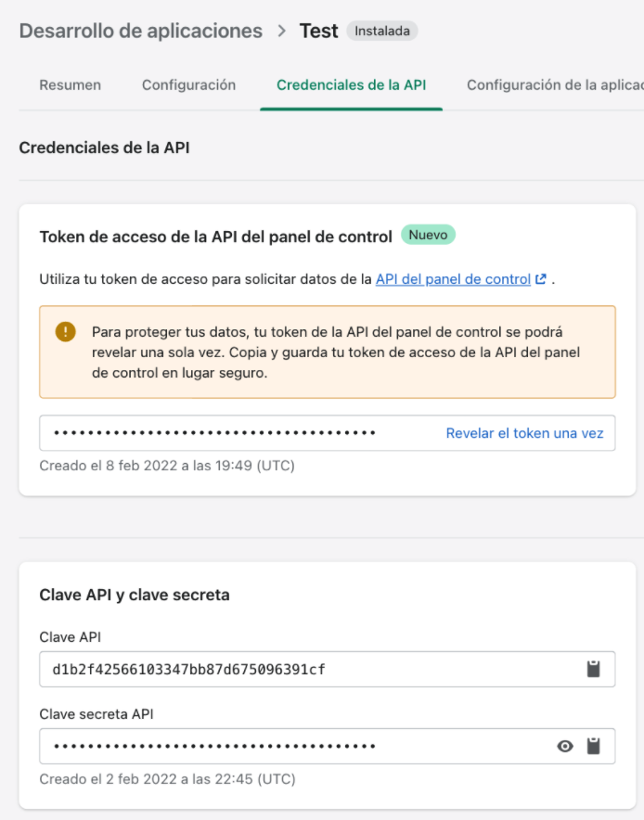The width and height of the screenshot is (644, 820).
Task: Select the Credenciales de la API tab
Action: [x=351, y=84]
